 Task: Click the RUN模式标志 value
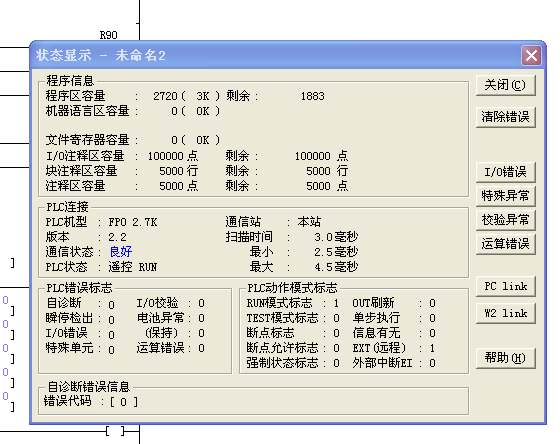pos(336,303)
